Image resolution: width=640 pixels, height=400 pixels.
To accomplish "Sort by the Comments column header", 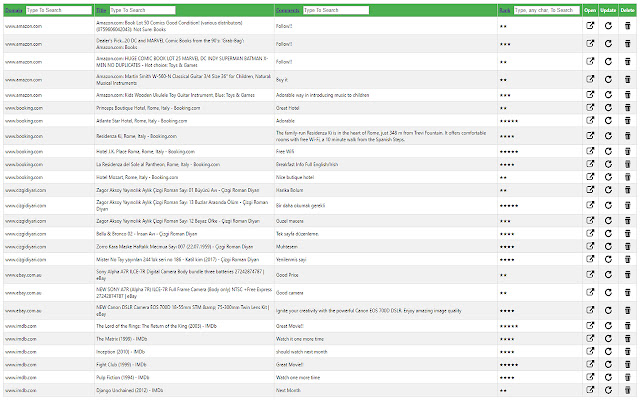I will (287, 10).
